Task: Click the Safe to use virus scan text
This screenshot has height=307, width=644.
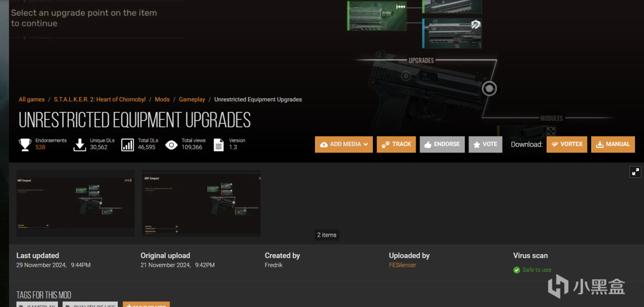Action: pyautogui.click(x=537, y=270)
